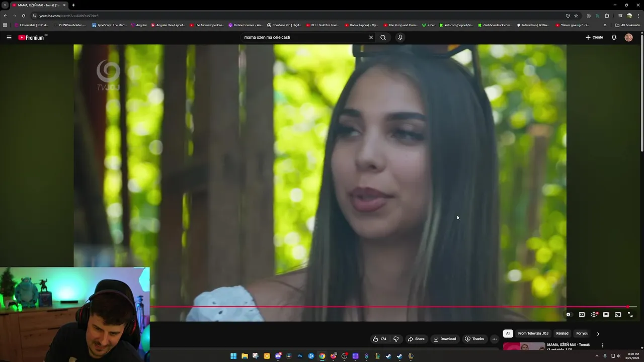Image resolution: width=644 pixels, height=362 pixels.
Task: Share the video
Action: coord(416,339)
